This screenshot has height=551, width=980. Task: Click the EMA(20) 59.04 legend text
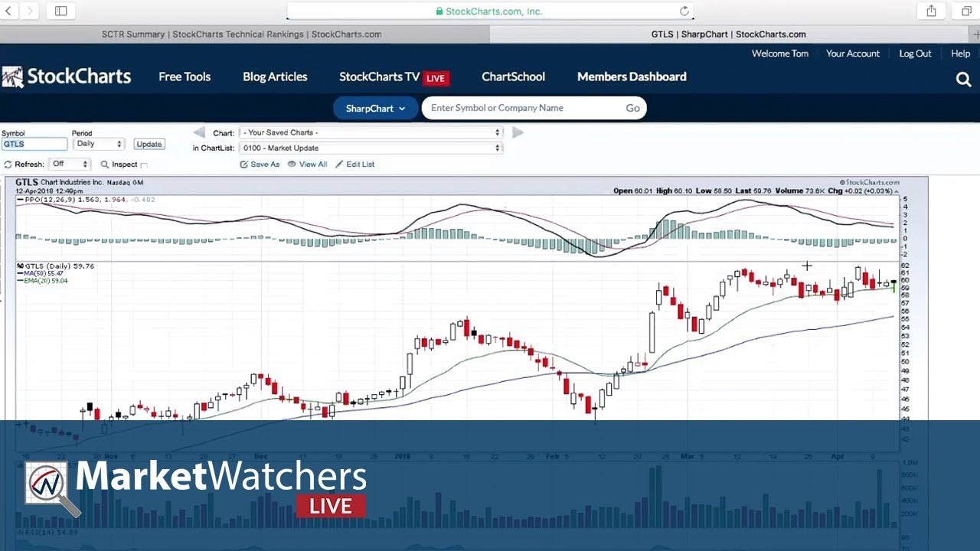click(x=45, y=281)
